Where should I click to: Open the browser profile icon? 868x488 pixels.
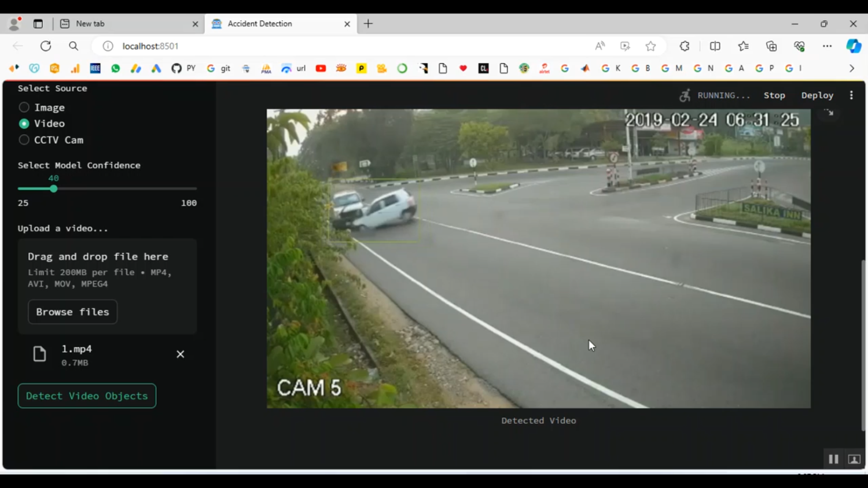click(x=14, y=24)
